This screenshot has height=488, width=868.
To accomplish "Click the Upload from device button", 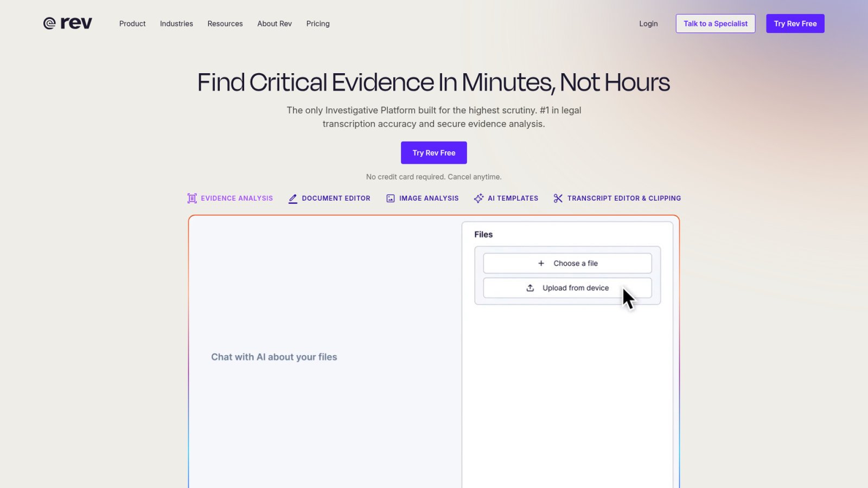I will 567,288.
